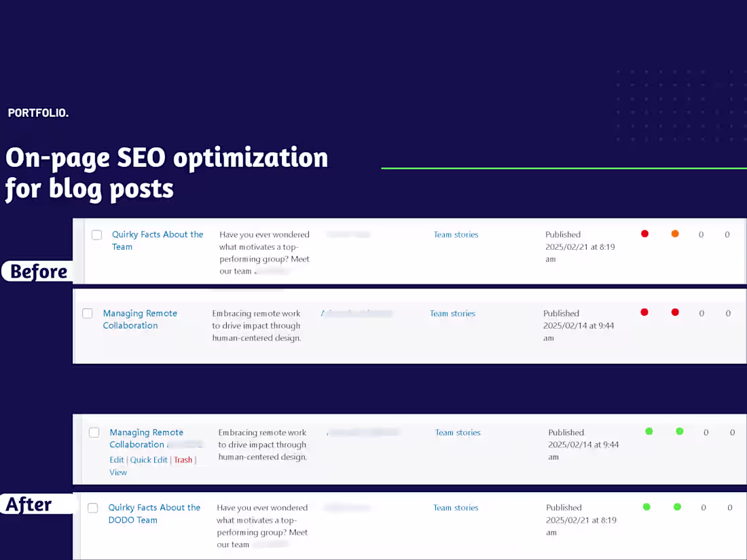The width and height of the screenshot is (747, 560).
Task: Click the Before label
Action: pos(38,272)
